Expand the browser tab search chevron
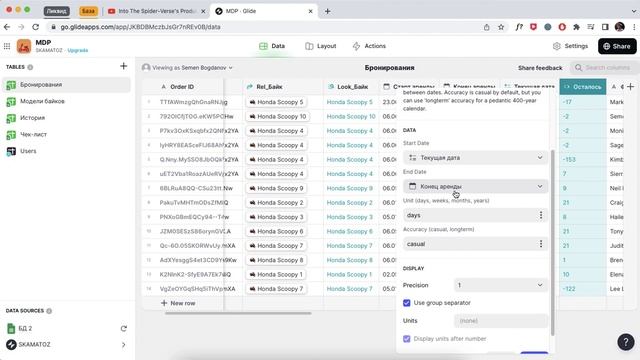Viewport: 640px width, 360px height. point(634,11)
